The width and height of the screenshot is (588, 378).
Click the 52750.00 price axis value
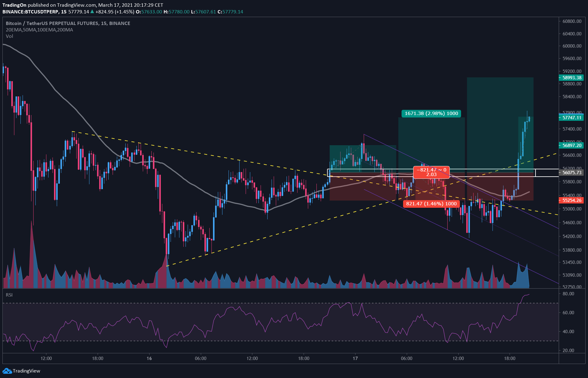coord(572,287)
